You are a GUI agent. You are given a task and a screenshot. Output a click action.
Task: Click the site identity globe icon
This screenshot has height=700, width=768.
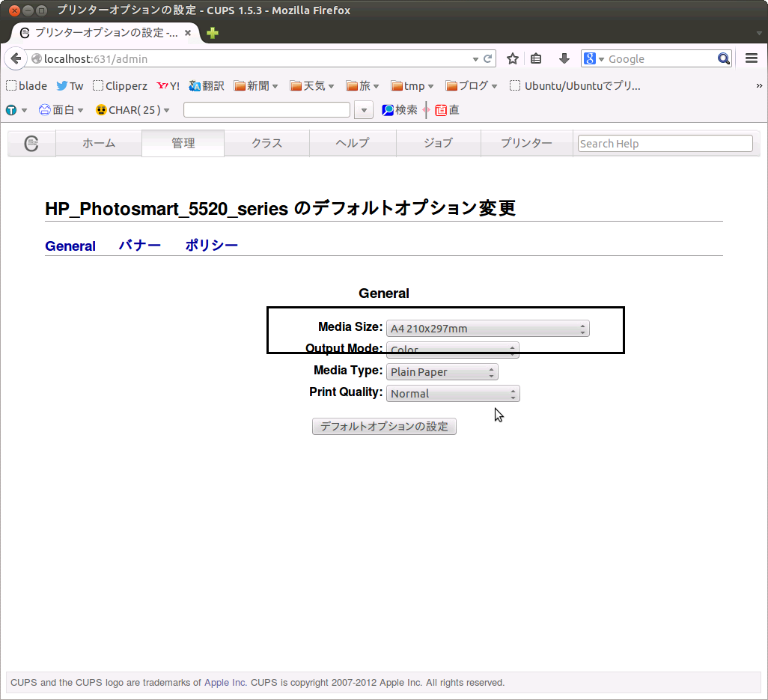[x=36, y=59]
